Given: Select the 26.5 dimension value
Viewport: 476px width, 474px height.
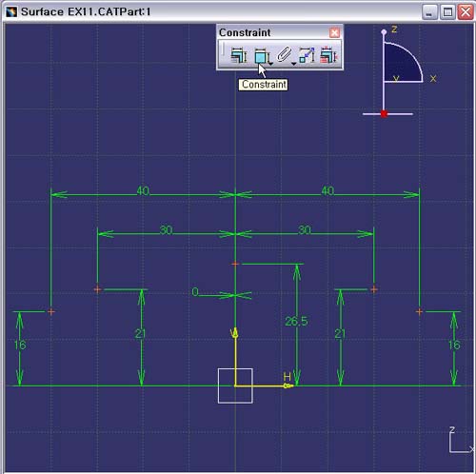Looking at the screenshot, I should pos(296,322).
